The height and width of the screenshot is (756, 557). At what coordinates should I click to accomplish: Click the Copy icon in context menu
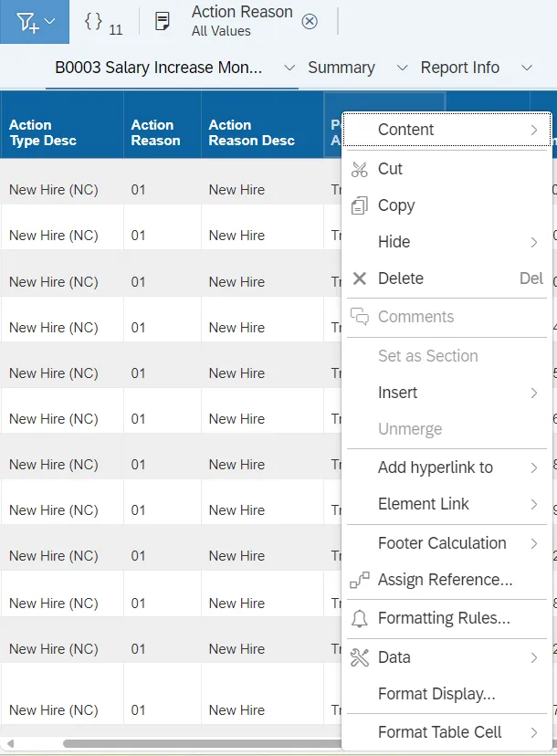360,205
